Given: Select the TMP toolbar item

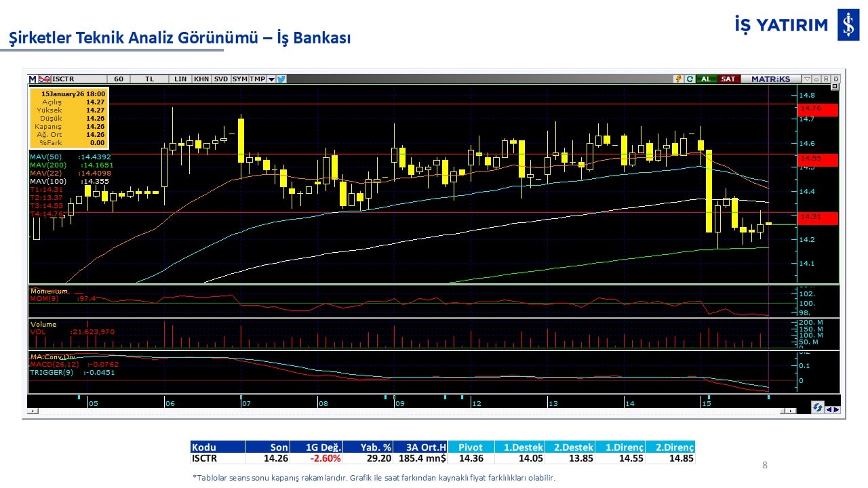Looking at the screenshot, I should (257, 79).
